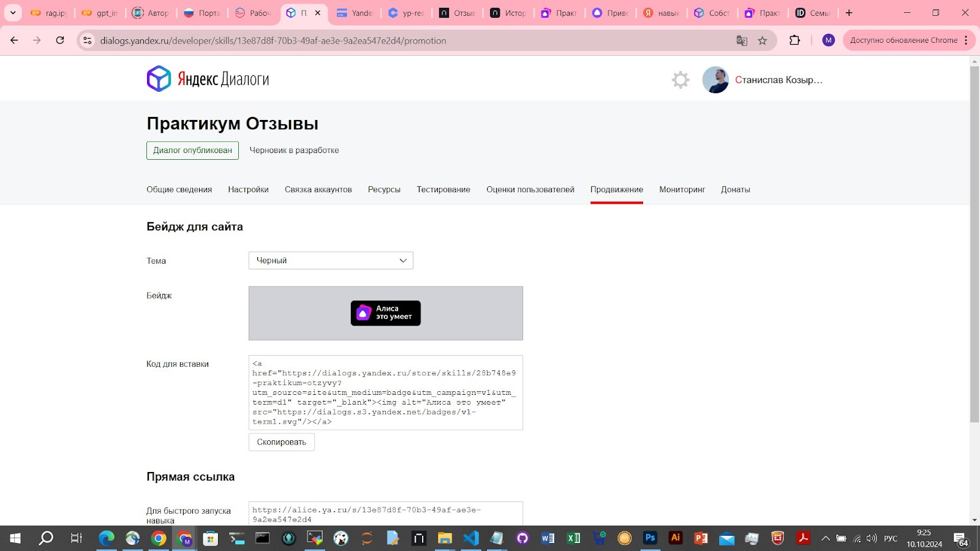Click the Алиса это умеет badge
The height and width of the screenshot is (551, 980).
(x=385, y=313)
